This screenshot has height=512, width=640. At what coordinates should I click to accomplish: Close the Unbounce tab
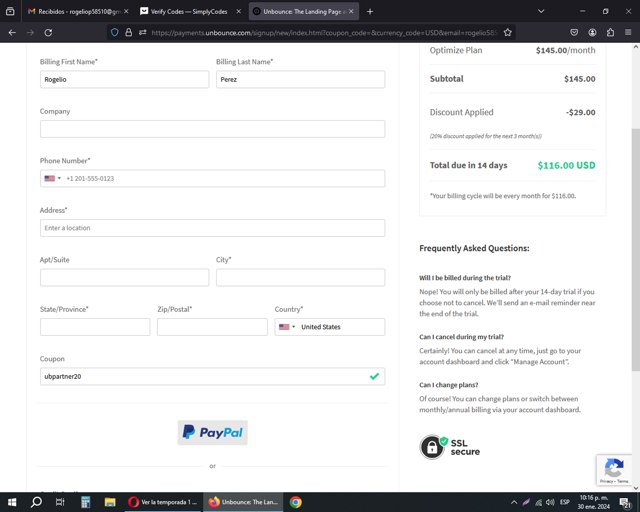(351, 11)
